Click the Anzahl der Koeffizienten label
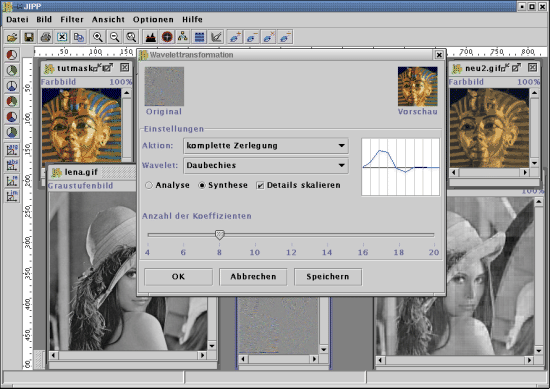 click(x=196, y=216)
